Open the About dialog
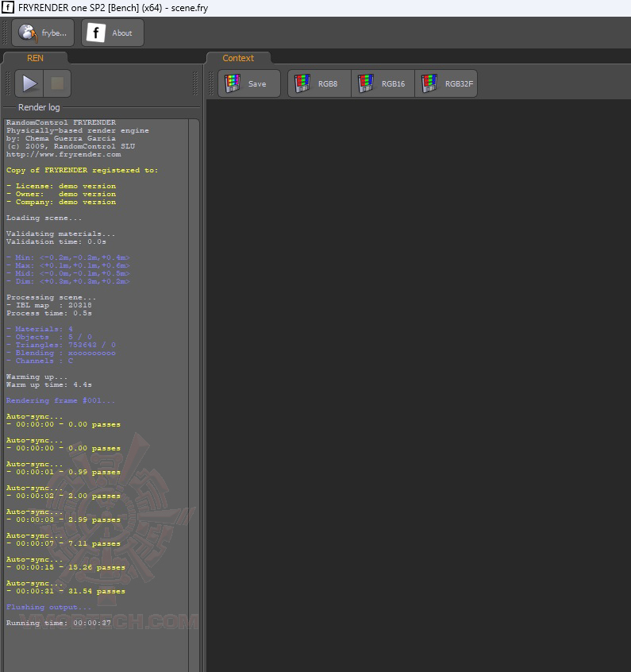 tap(113, 33)
